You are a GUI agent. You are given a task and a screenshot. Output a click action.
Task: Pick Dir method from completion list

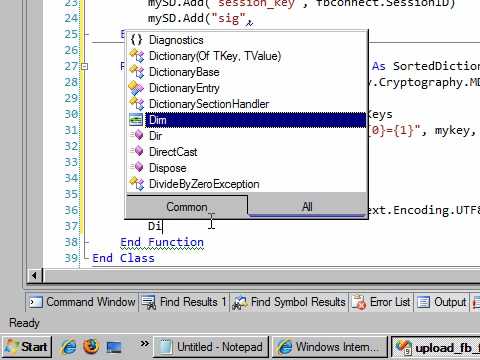point(246,136)
